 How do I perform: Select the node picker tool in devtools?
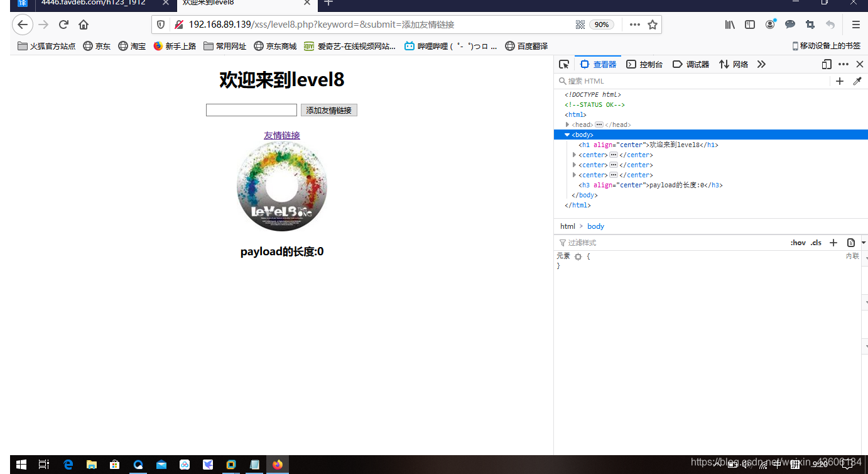pyautogui.click(x=563, y=63)
